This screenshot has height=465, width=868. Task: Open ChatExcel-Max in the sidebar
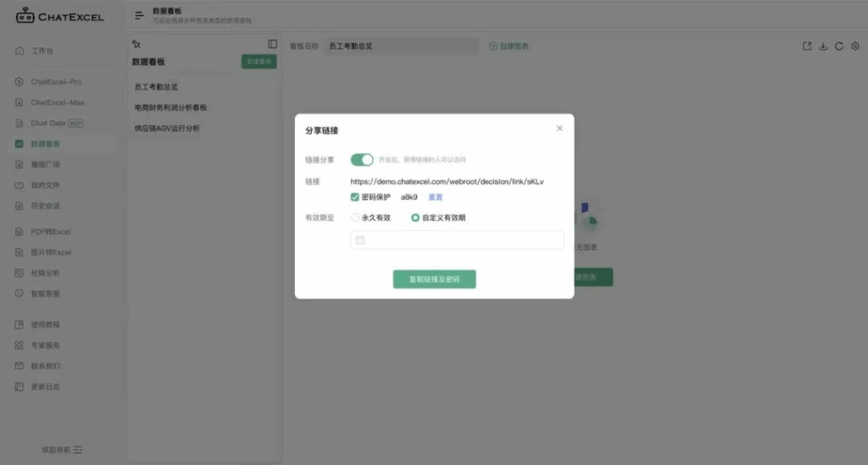point(58,102)
